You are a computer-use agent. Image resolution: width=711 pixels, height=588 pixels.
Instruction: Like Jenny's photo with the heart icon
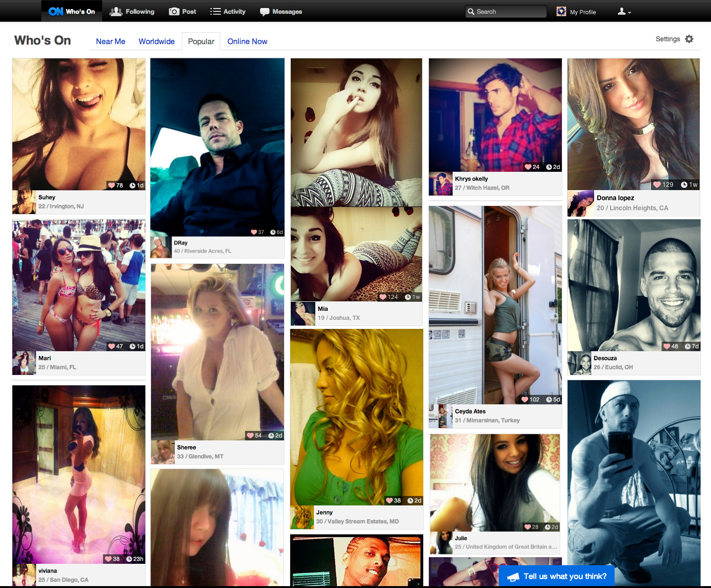(389, 501)
